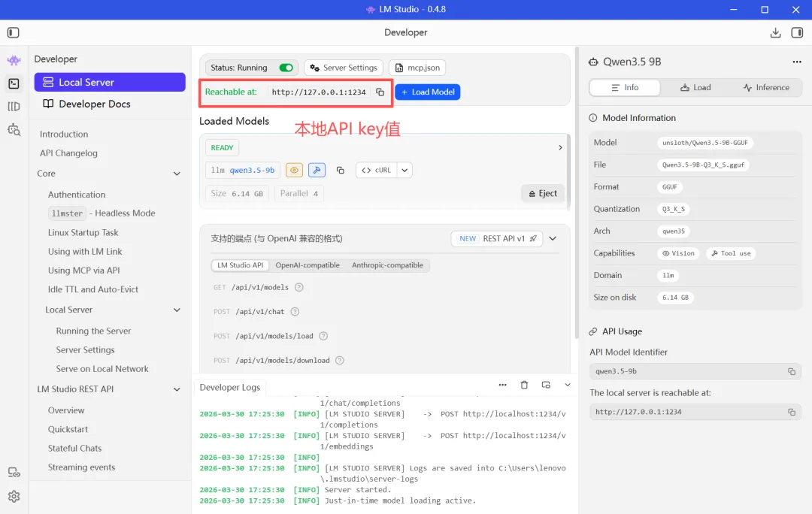812x514 pixels.
Task: Show help for GET /api/v1/models
Action: point(298,287)
